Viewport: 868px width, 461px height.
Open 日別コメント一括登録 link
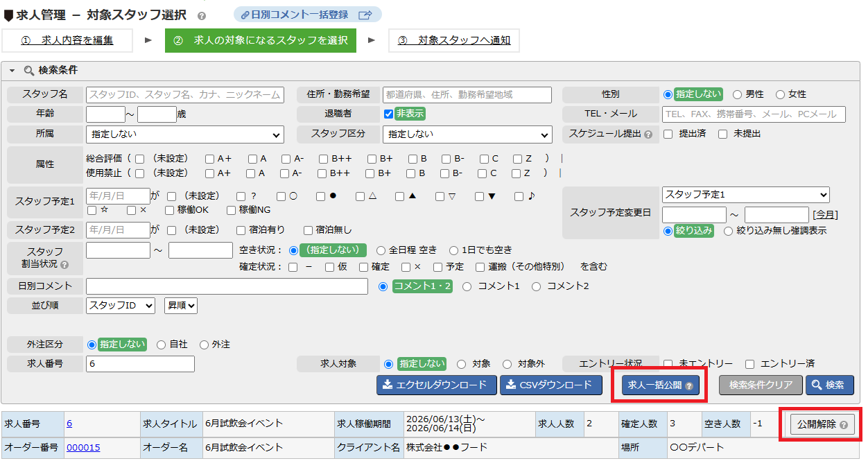(307, 15)
